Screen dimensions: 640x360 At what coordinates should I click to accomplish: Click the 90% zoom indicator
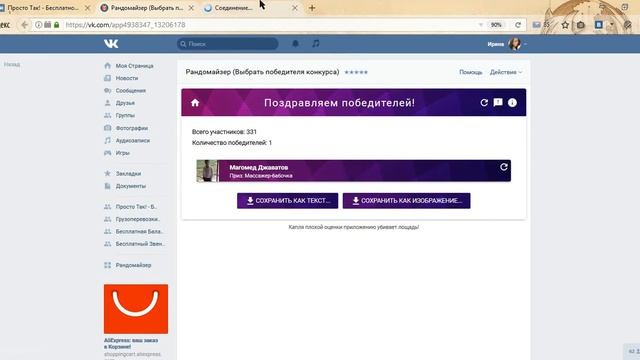[x=496, y=25]
